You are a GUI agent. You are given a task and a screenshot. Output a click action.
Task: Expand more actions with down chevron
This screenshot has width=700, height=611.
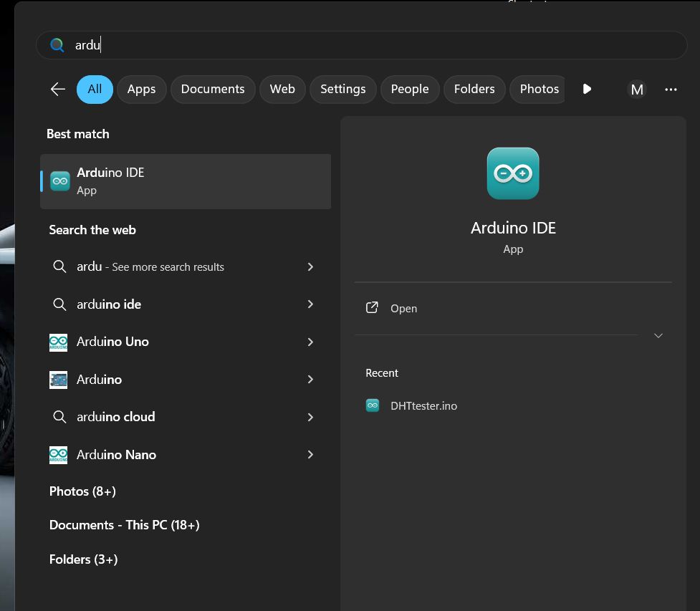click(658, 336)
